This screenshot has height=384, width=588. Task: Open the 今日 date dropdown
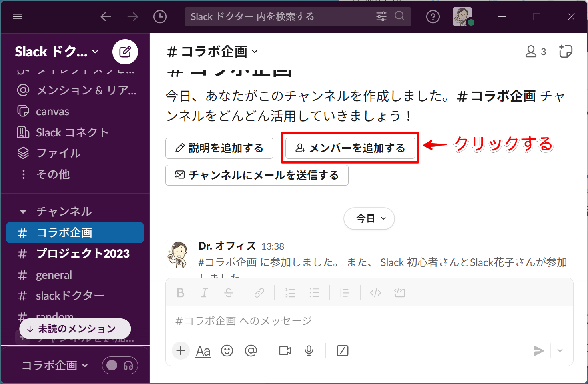369,219
